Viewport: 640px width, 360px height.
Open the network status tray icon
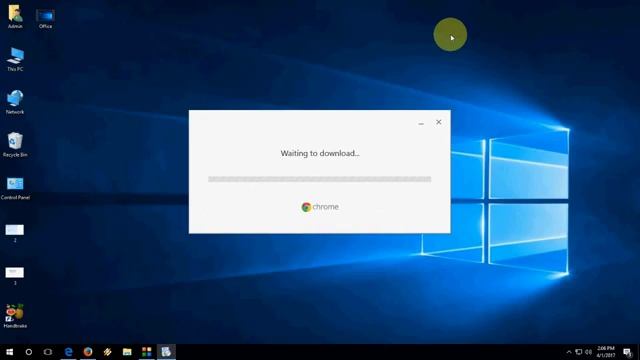coord(579,352)
